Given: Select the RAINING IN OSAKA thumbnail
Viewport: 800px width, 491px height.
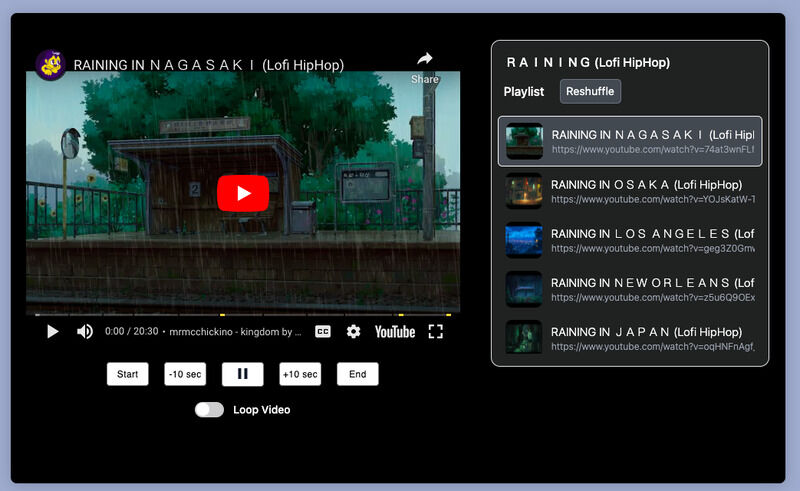Looking at the screenshot, I should pos(524,191).
